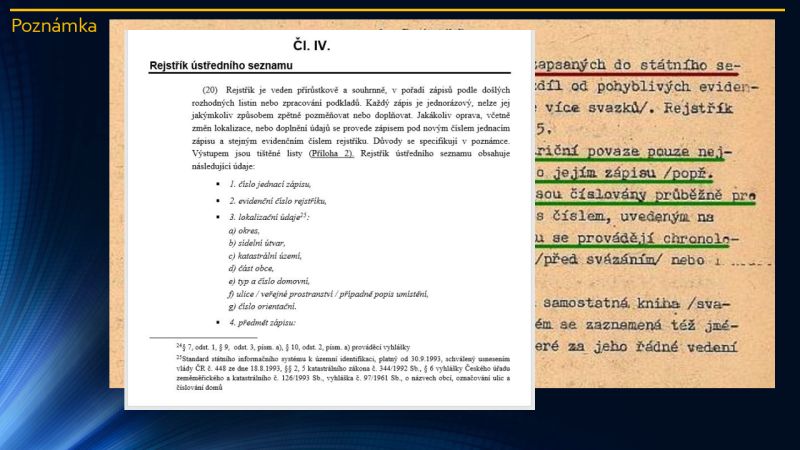Image resolution: width=800 pixels, height=450 pixels.
Task: Select sub-item 'e) typ a číslo domovní'
Action: click(x=269, y=281)
